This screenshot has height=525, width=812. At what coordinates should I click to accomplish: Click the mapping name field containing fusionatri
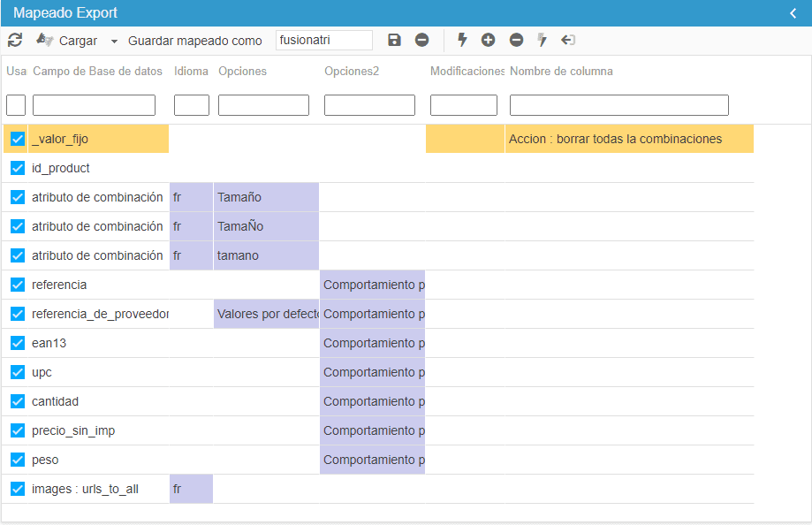click(323, 40)
